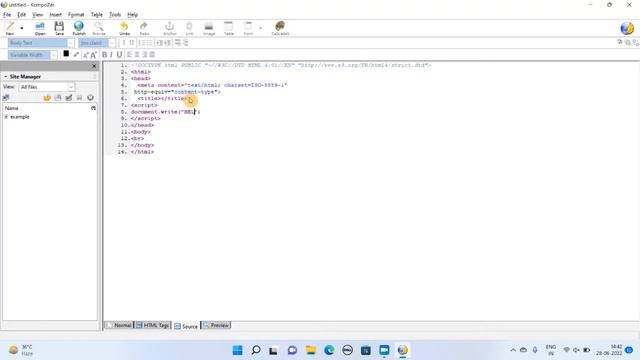Undo the last action

[124, 28]
